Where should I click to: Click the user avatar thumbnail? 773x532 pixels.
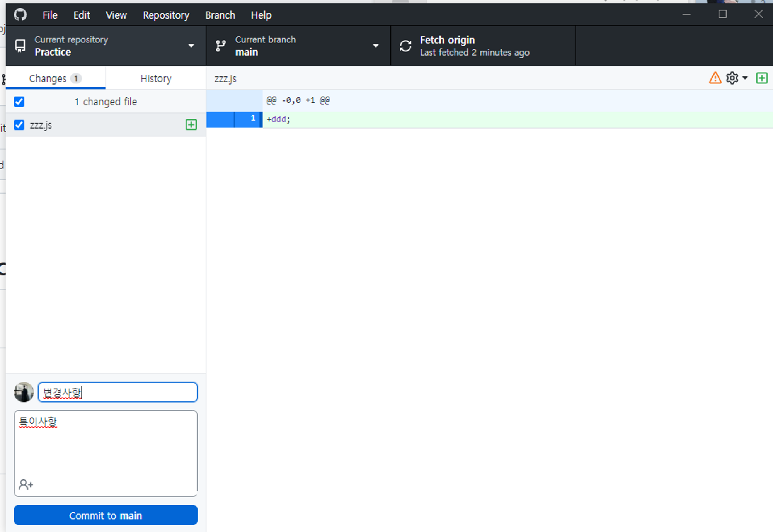pyautogui.click(x=24, y=392)
